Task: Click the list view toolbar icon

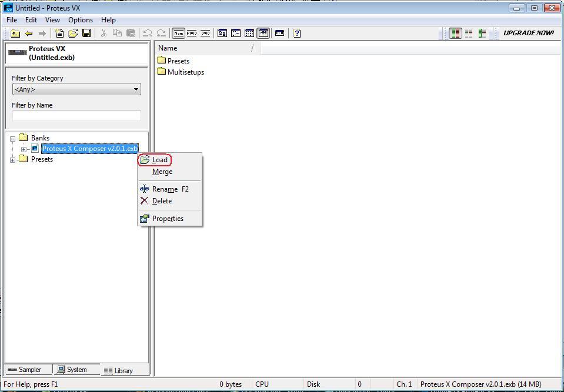Action: pos(249,33)
